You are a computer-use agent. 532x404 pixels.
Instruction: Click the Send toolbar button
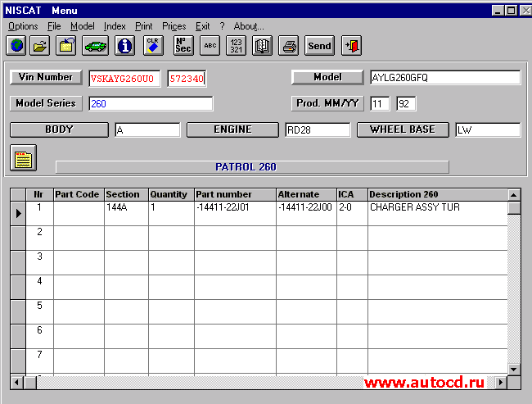[x=319, y=46]
